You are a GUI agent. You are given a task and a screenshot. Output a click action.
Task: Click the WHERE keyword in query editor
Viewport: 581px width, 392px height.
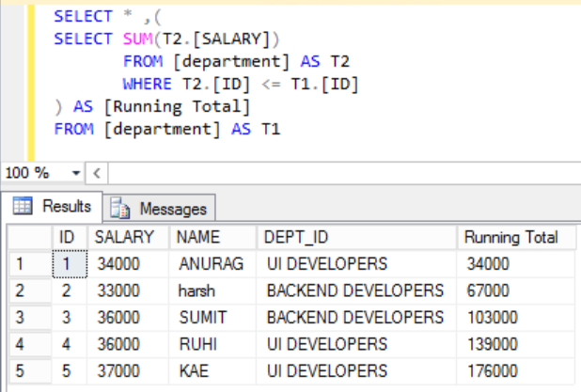[147, 84]
